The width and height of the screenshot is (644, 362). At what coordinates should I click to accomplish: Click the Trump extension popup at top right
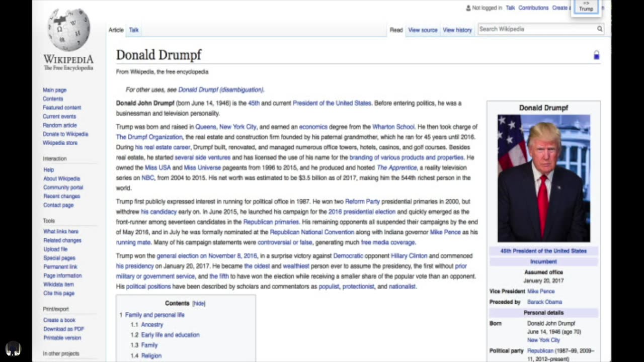(x=586, y=7)
